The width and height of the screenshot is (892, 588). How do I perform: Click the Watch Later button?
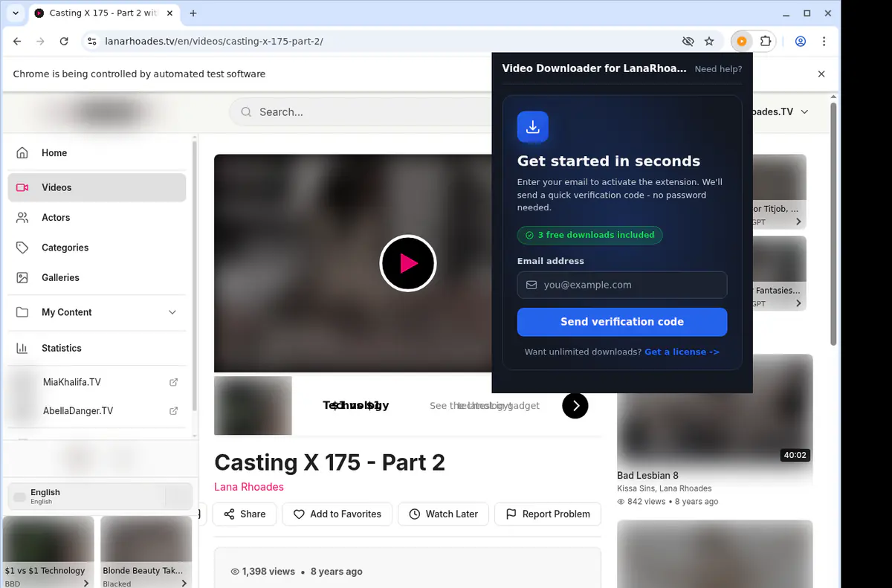[x=443, y=514]
